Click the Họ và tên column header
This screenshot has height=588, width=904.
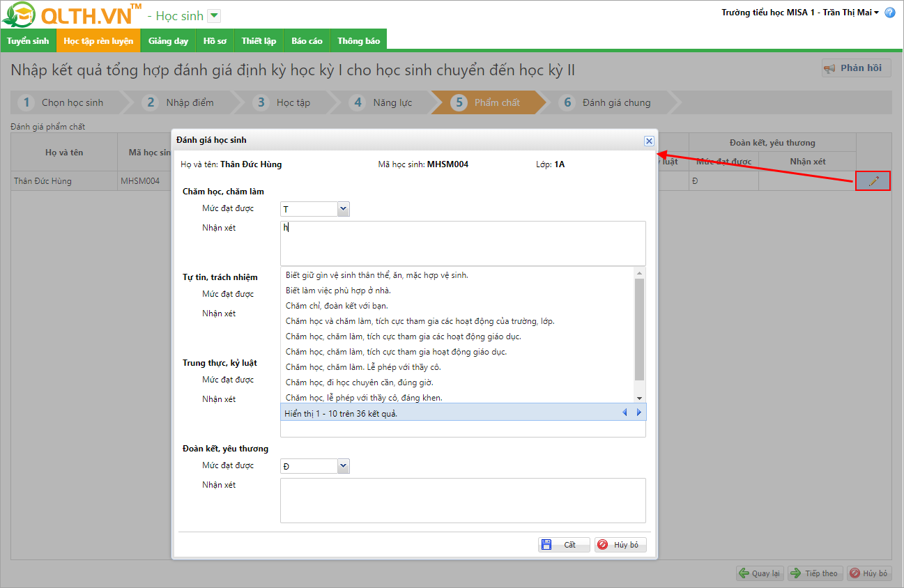click(x=64, y=153)
